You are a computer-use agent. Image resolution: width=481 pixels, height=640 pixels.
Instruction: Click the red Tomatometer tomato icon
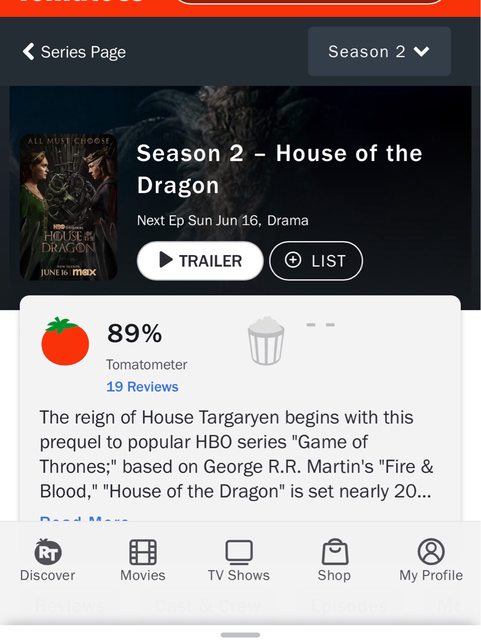[65, 341]
